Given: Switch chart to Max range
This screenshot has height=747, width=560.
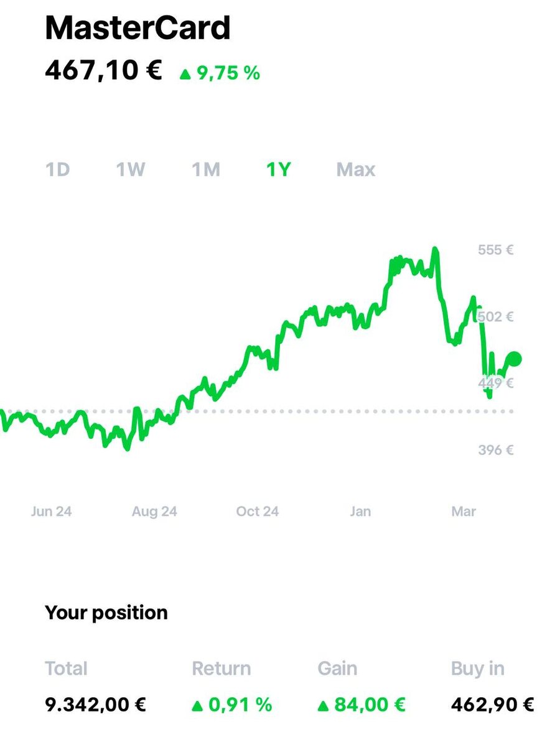Looking at the screenshot, I should [356, 169].
